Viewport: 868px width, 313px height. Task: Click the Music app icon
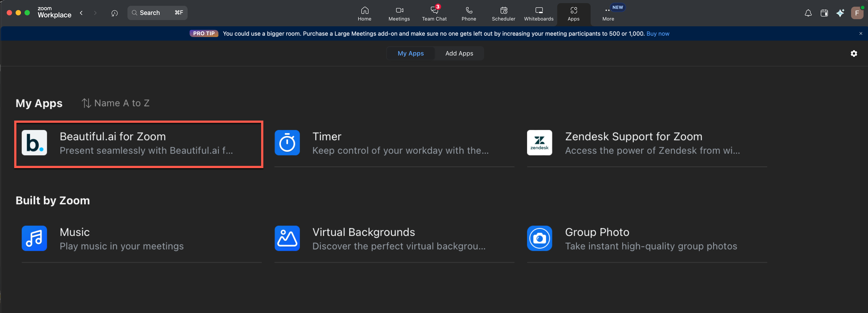(34, 238)
